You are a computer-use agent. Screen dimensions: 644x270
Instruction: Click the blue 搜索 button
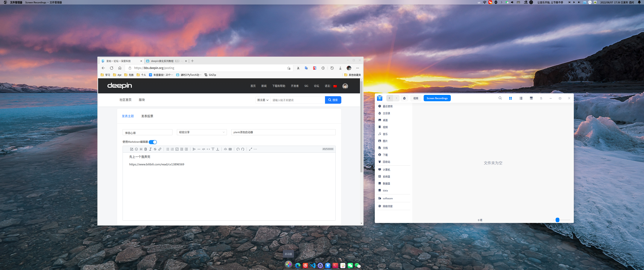(333, 100)
